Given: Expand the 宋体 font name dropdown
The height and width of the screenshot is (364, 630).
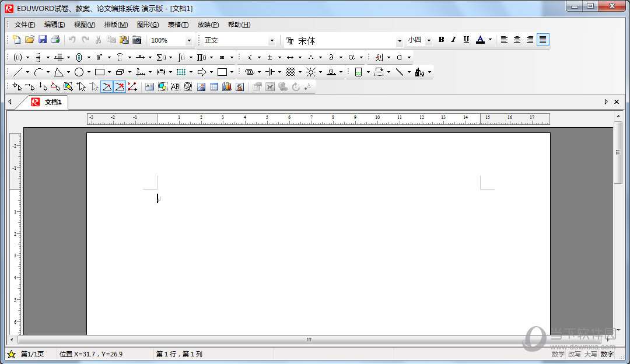Looking at the screenshot, I should pyautogui.click(x=400, y=41).
